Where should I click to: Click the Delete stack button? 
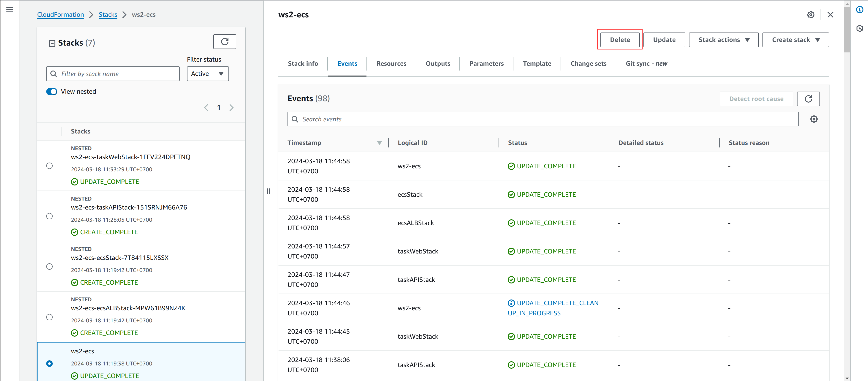coord(620,40)
